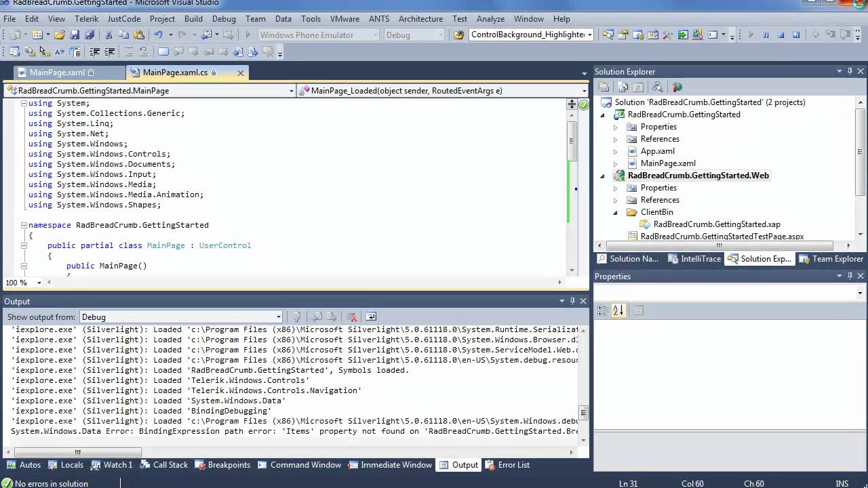Open the Debug menu
Viewport: 868px width, 488px height.
(x=224, y=18)
